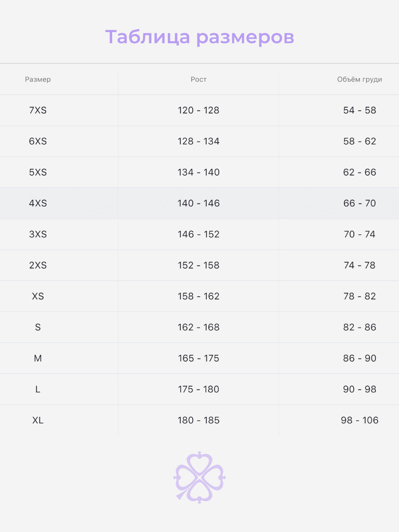Select the Рост column header
Viewport: 399px width, 532px height.
198,79
